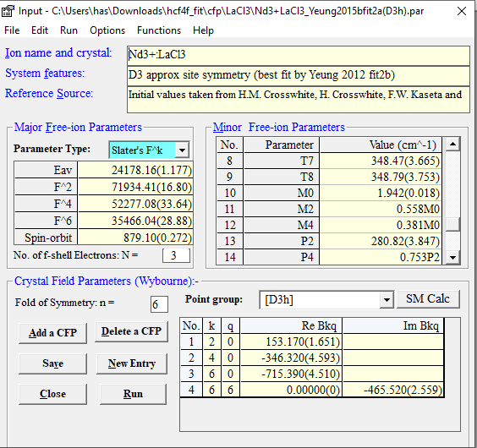Screen dimensions: 477x448
Task: Open the Run menu
Action: 69,30
